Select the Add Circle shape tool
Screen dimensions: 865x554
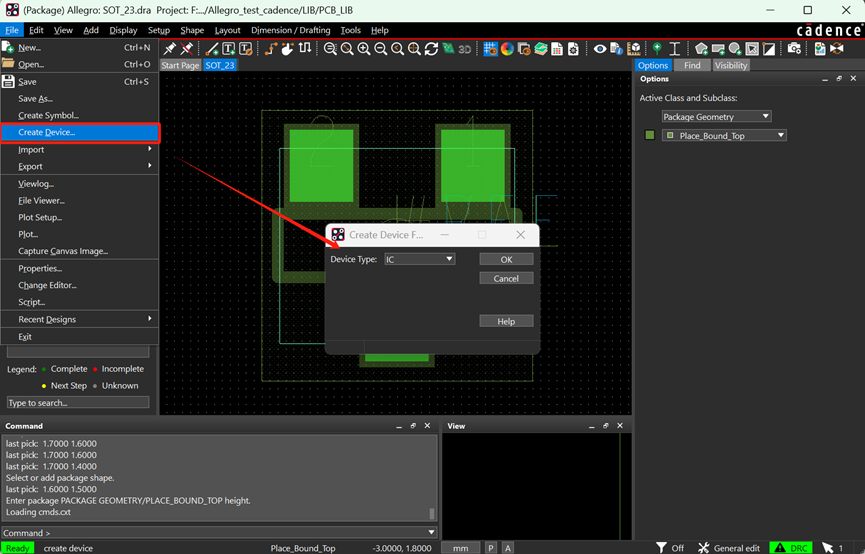(x=735, y=49)
